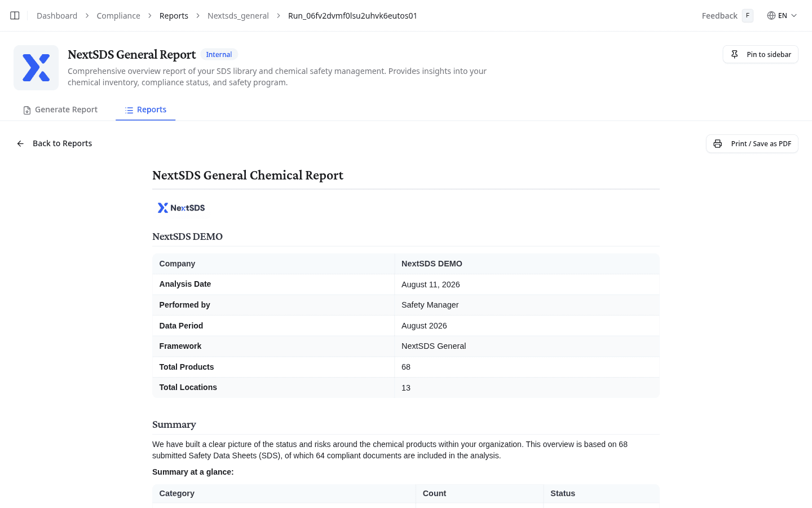Click the Total Locations value 13
The image size is (812, 508).
(x=406, y=388)
